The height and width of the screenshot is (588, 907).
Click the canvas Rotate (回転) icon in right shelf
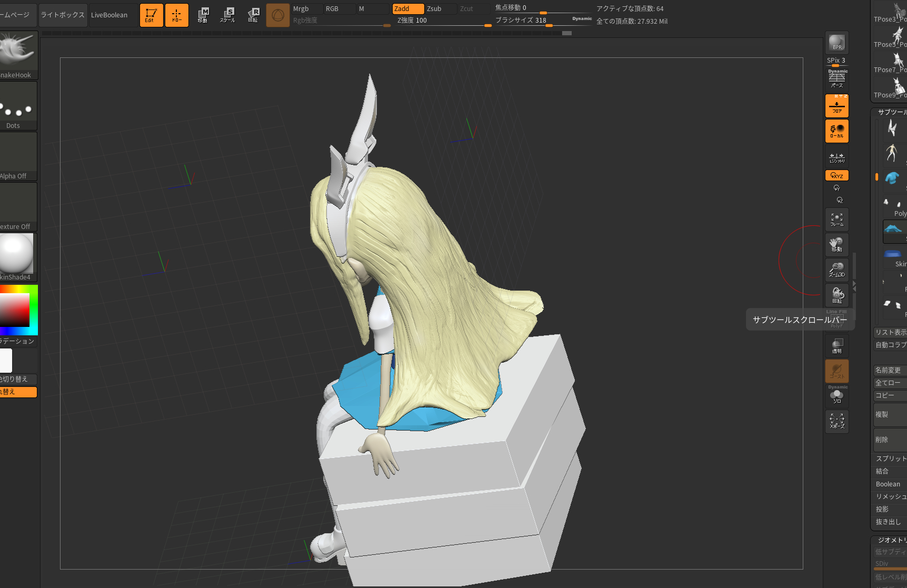[836, 295]
